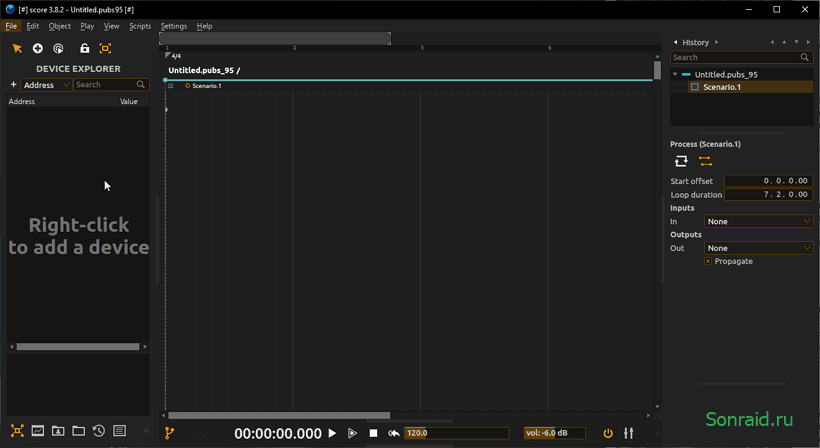The height and width of the screenshot is (448, 820).
Task: Toggle the orange audio engine power icon
Action: pyautogui.click(x=608, y=433)
